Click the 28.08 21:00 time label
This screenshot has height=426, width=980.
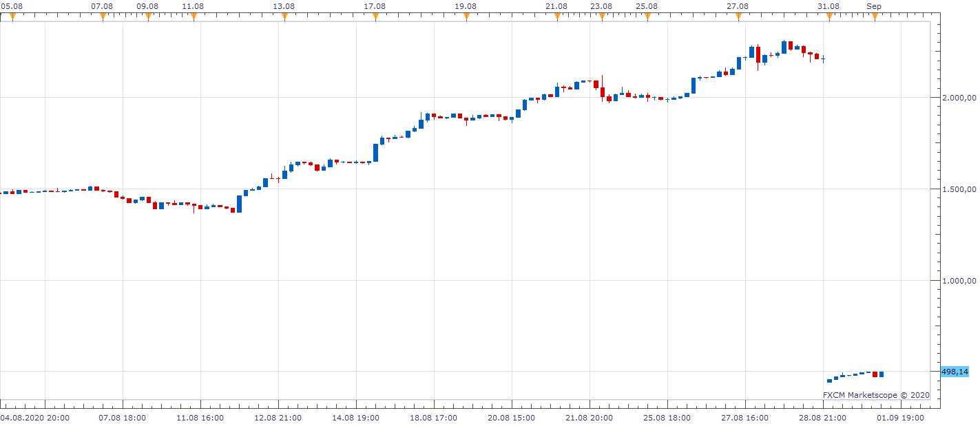click(823, 417)
